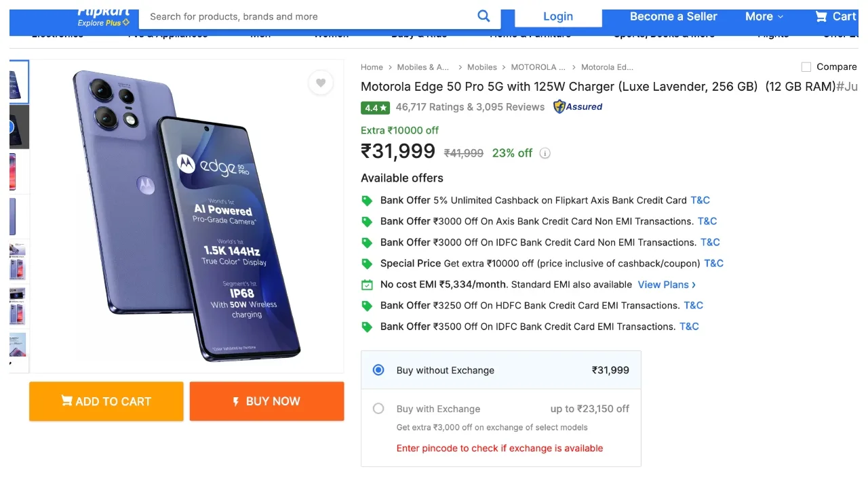Select Buy with Exchange option
Viewport: 868px width, 488px height.
pyautogui.click(x=378, y=409)
